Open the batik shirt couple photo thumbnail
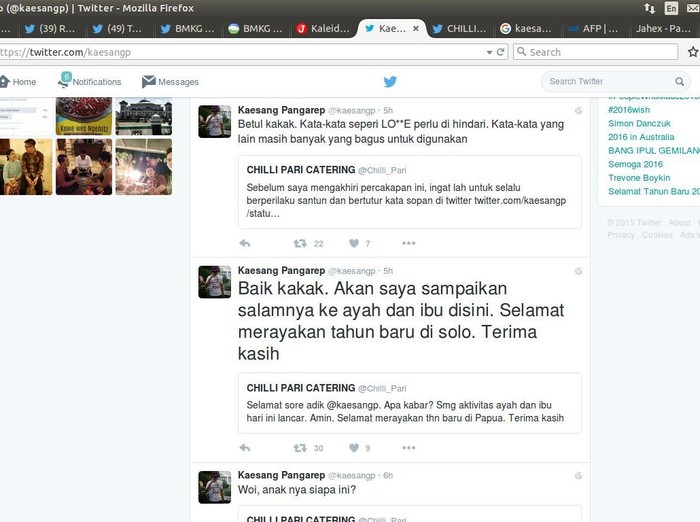700x522 pixels. [x=26, y=167]
